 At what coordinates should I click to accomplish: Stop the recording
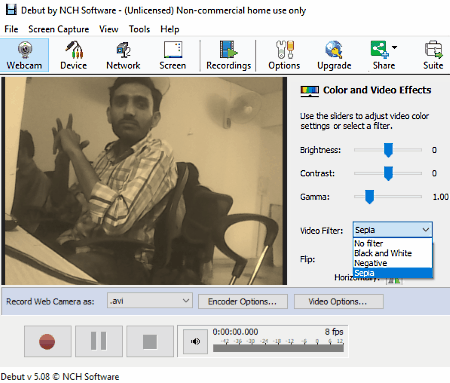coord(150,341)
